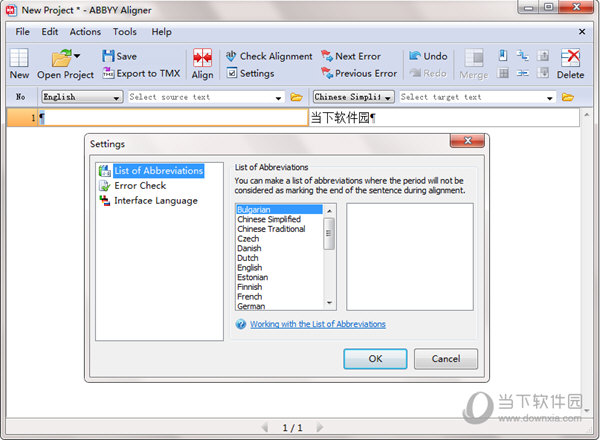
Task: Open the Chinese Simplified target language dropdown
Action: point(353,97)
